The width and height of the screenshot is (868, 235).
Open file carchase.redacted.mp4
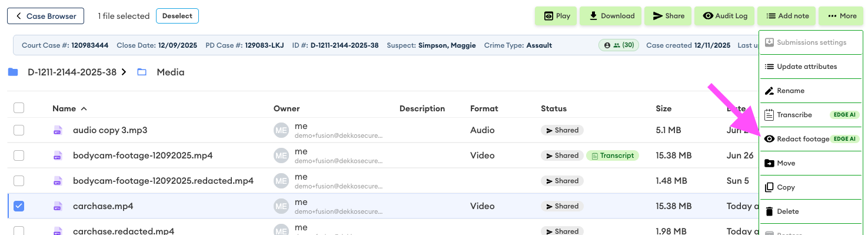[124, 231]
